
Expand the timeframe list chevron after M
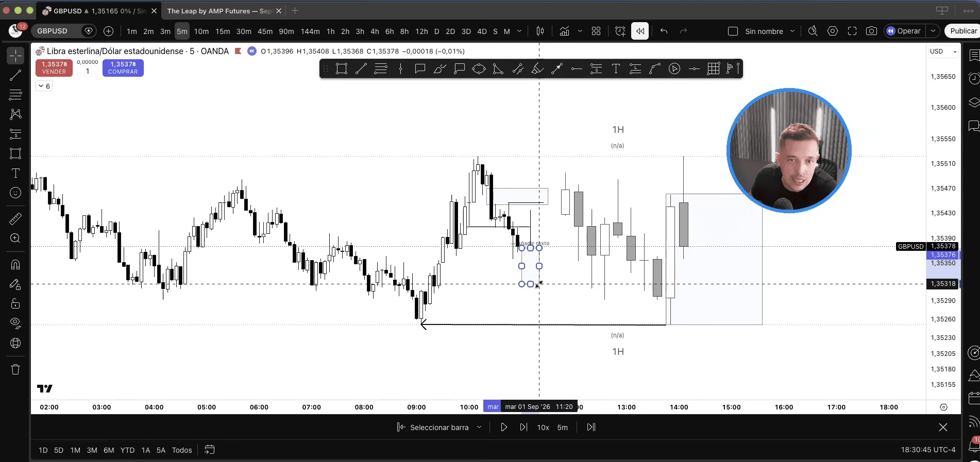519,31
